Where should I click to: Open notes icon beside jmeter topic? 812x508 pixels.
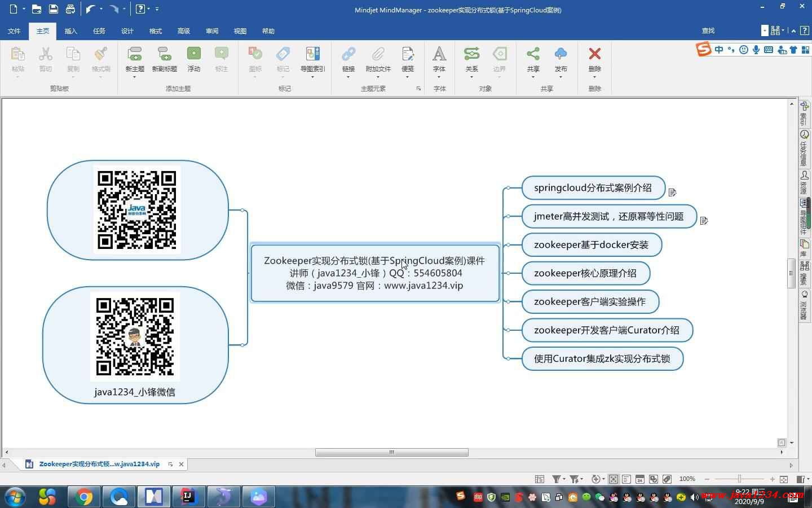pyautogui.click(x=704, y=221)
